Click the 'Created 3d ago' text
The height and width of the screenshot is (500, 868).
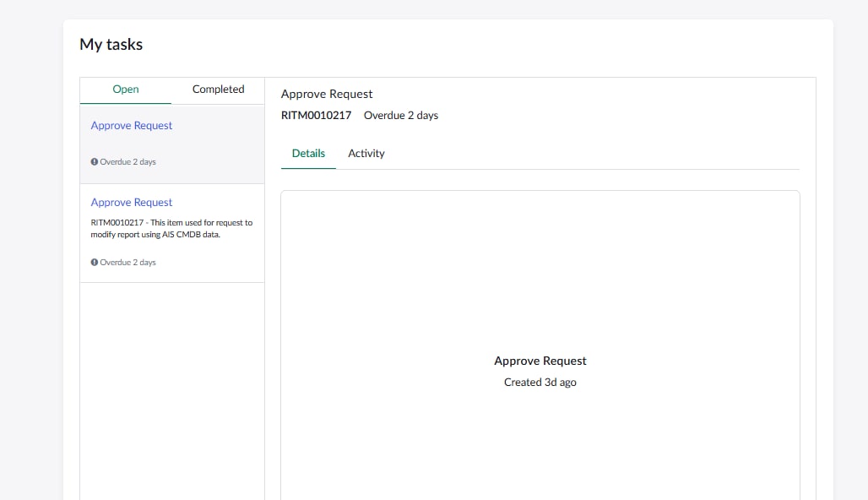540,383
